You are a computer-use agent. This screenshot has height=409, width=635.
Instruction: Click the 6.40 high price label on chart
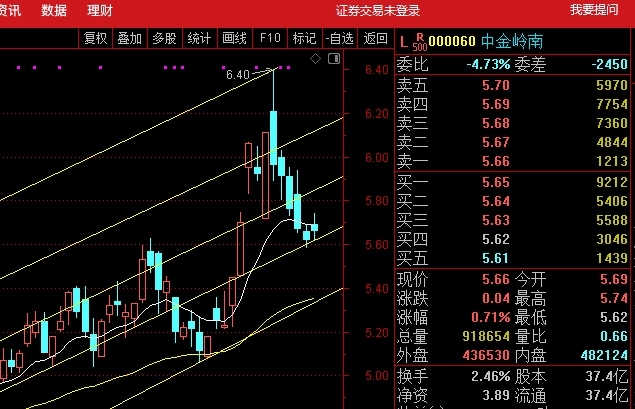click(x=238, y=75)
